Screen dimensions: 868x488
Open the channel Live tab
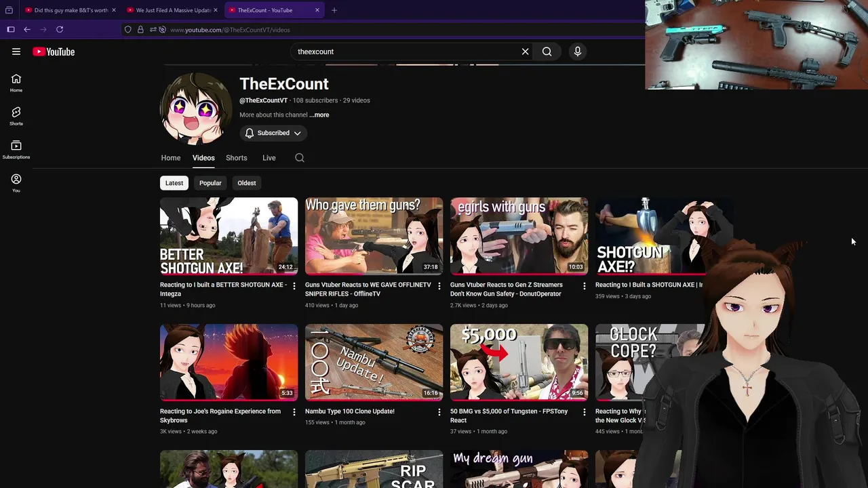269,158
